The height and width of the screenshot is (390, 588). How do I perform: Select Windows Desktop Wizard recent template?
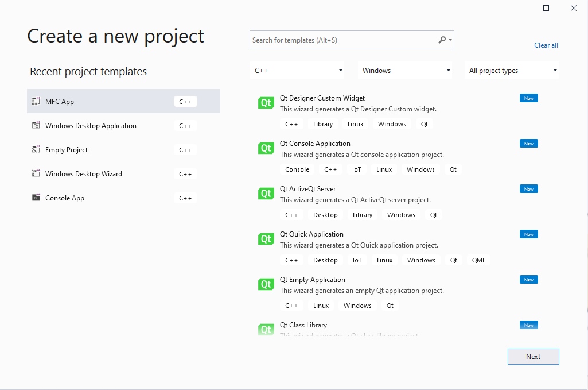click(x=123, y=173)
